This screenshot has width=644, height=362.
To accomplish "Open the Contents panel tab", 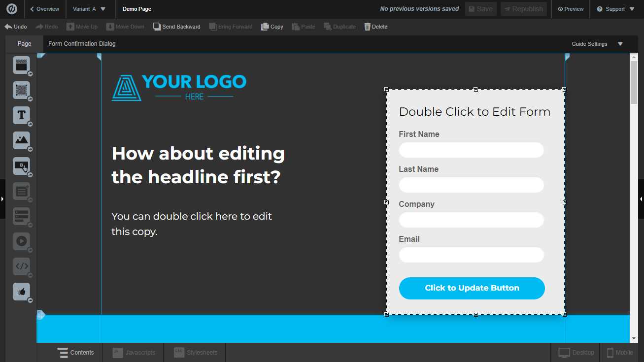I will pos(75,353).
